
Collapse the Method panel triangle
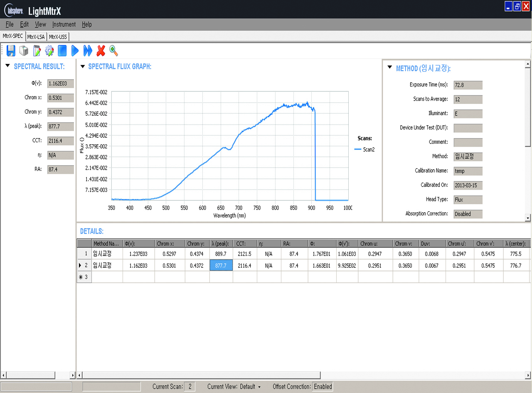click(389, 67)
